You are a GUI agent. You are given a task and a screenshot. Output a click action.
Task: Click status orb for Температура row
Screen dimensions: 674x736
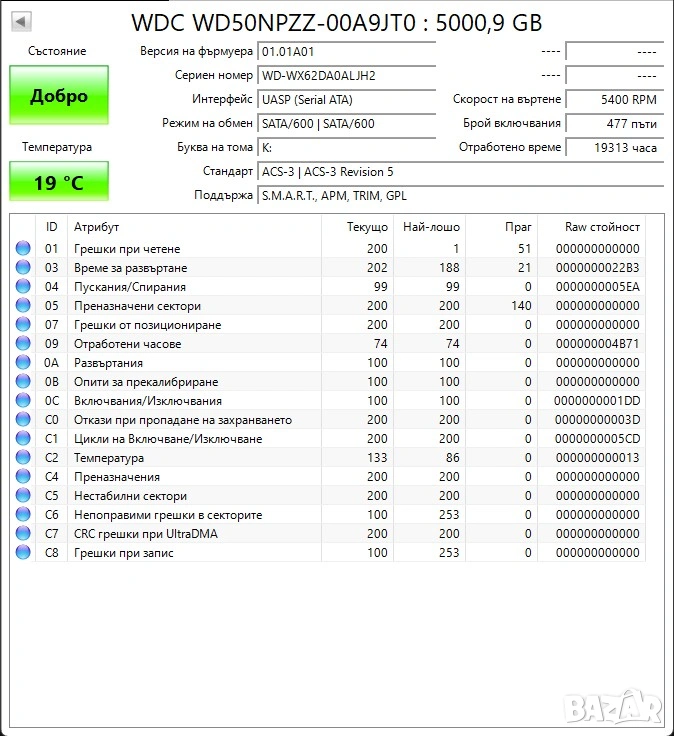pos(23,458)
